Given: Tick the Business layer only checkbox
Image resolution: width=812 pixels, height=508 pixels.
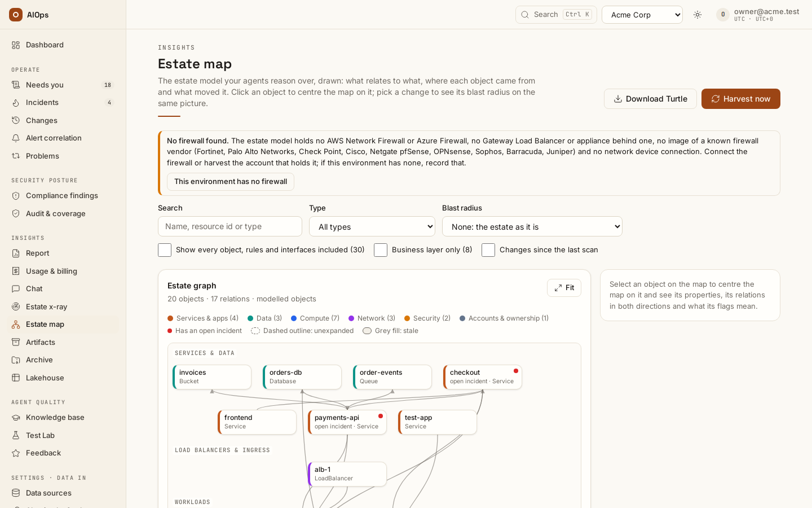Looking at the screenshot, I should (381, 250).
